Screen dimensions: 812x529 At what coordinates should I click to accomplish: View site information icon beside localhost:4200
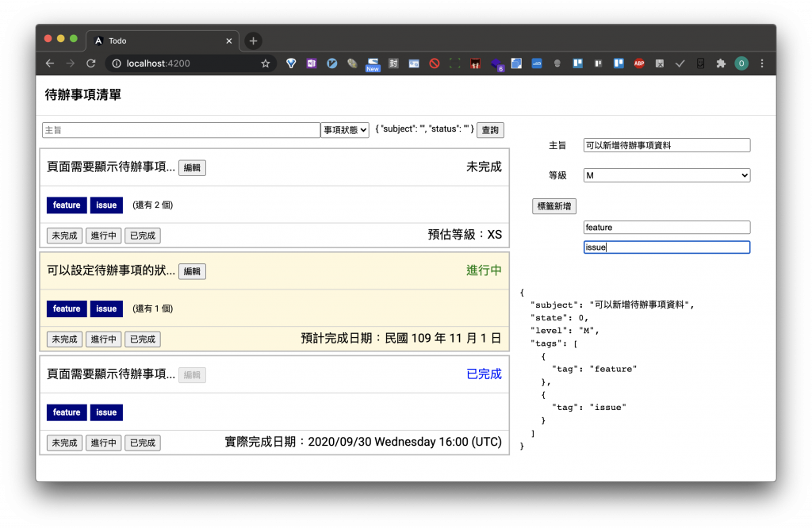117,63
